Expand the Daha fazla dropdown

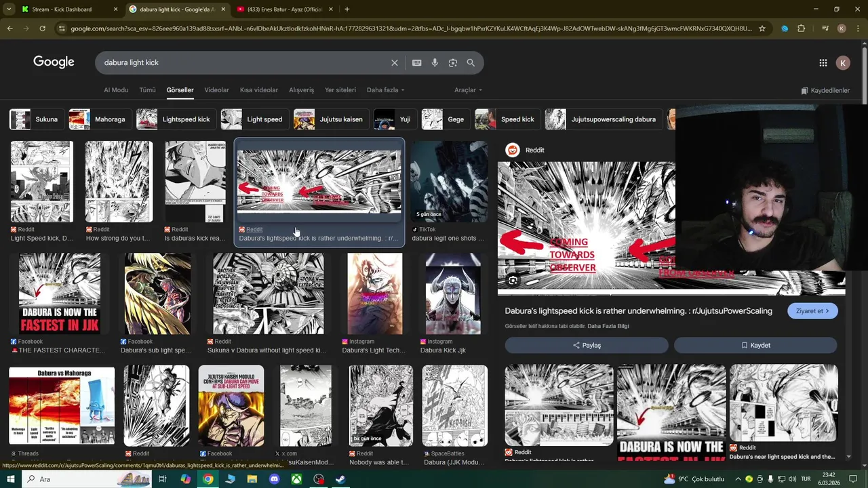(385, 90)
